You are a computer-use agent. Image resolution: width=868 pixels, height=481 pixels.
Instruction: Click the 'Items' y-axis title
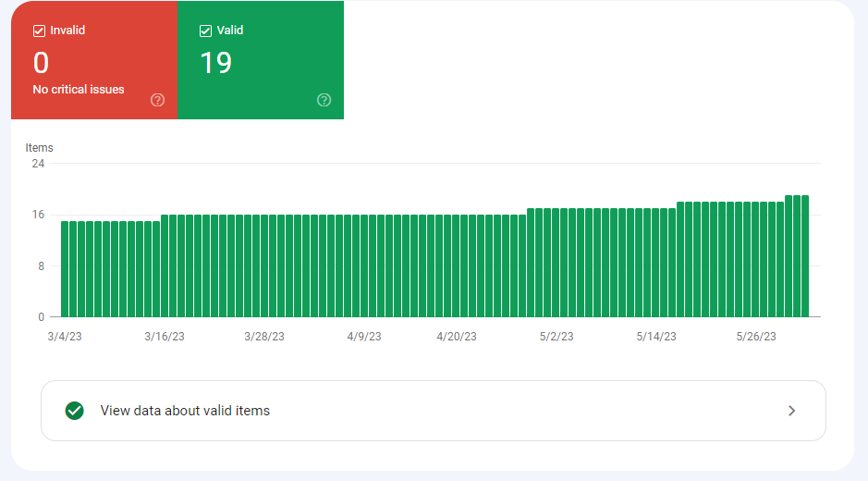tap(40, 148)
